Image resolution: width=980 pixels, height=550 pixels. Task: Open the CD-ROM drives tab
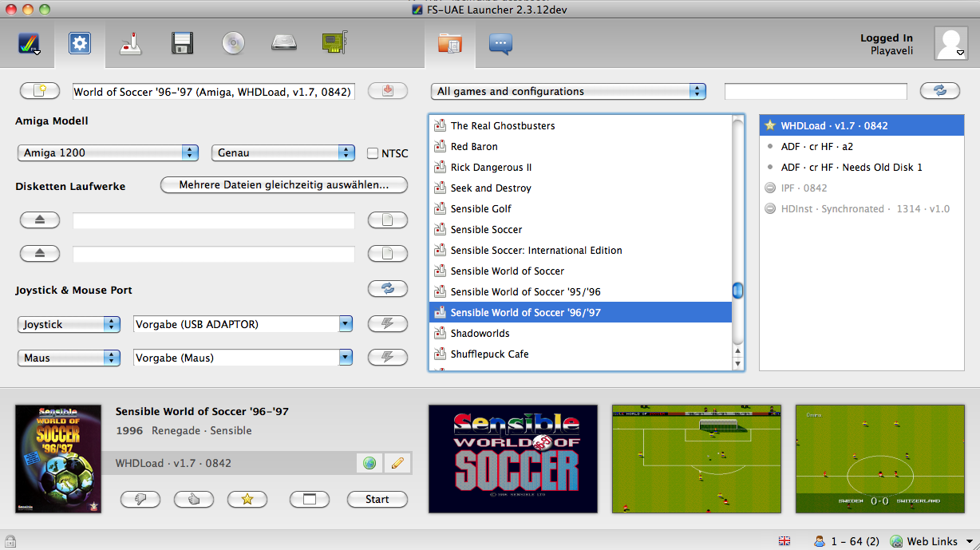[233, 44]
